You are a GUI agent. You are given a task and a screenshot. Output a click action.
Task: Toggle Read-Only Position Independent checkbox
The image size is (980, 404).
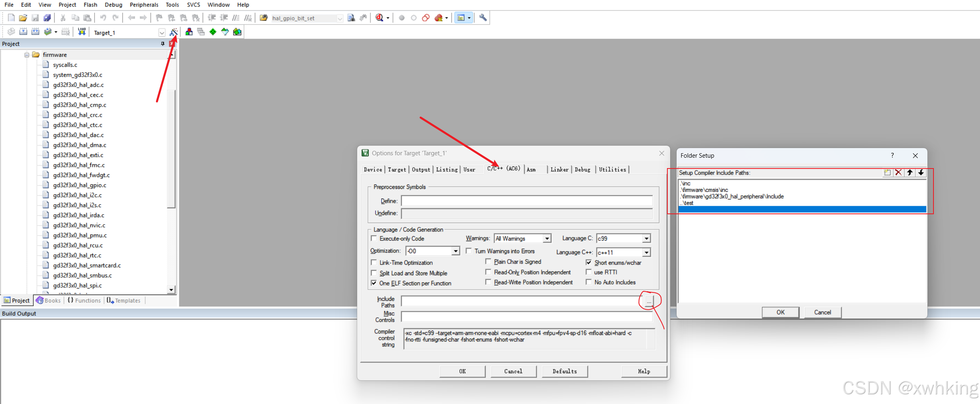[488, 272]
